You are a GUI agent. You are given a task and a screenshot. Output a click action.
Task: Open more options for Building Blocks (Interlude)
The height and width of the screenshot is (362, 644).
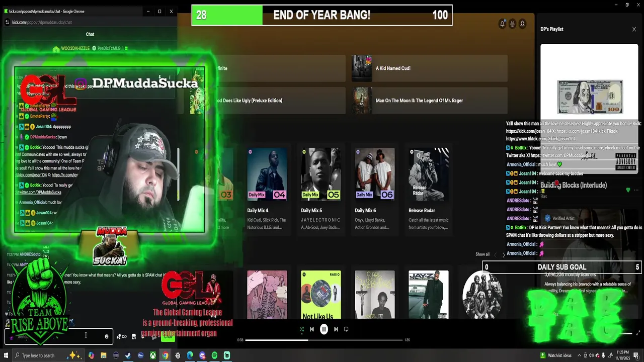636,190
